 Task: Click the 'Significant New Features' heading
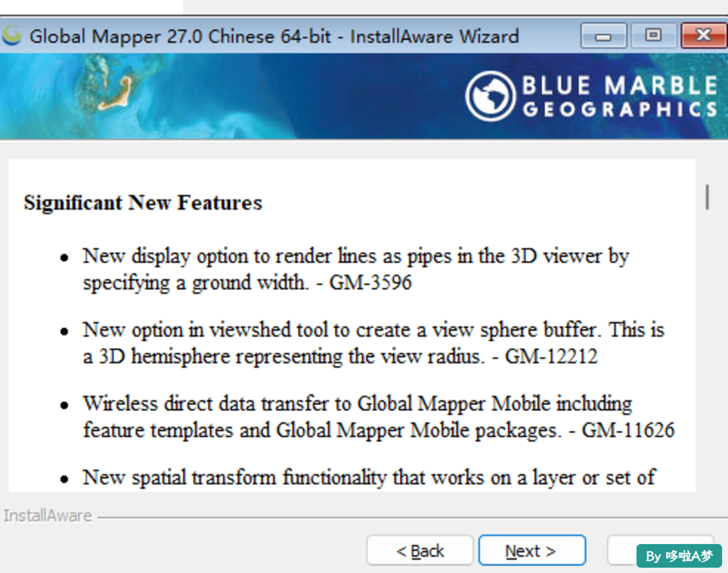tap(143, 203)
